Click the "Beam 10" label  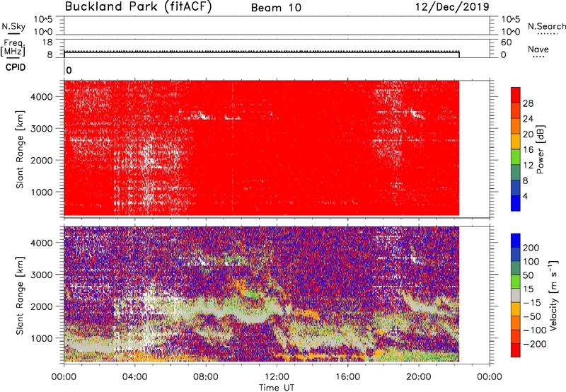(276, 8)
